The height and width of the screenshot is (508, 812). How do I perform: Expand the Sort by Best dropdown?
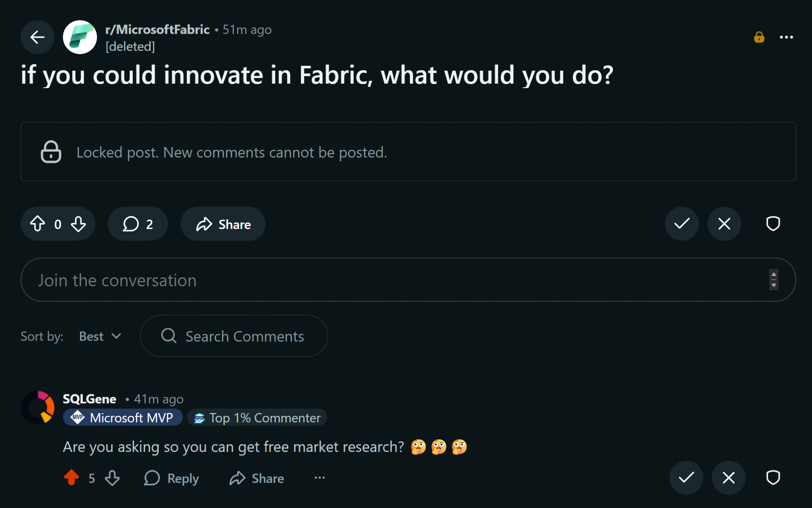click(x=100, y=336)
